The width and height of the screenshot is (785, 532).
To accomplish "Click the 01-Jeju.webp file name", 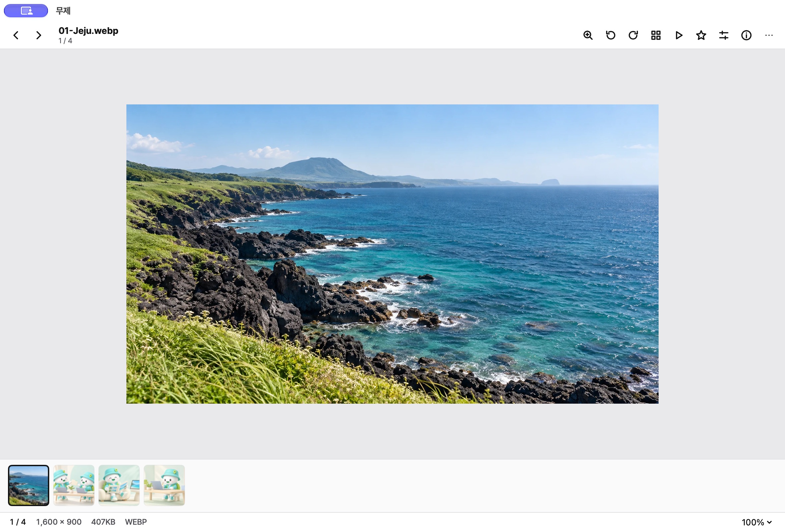I will tap(88, 31).
